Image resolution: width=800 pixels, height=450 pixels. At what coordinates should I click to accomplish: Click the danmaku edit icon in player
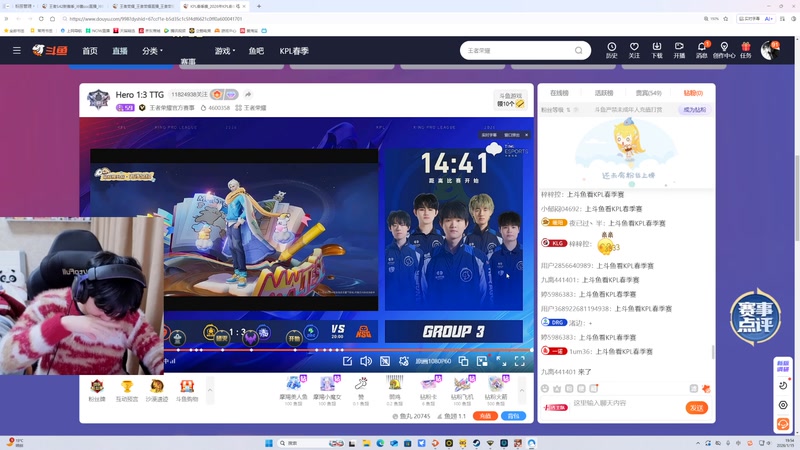point(347,361)
